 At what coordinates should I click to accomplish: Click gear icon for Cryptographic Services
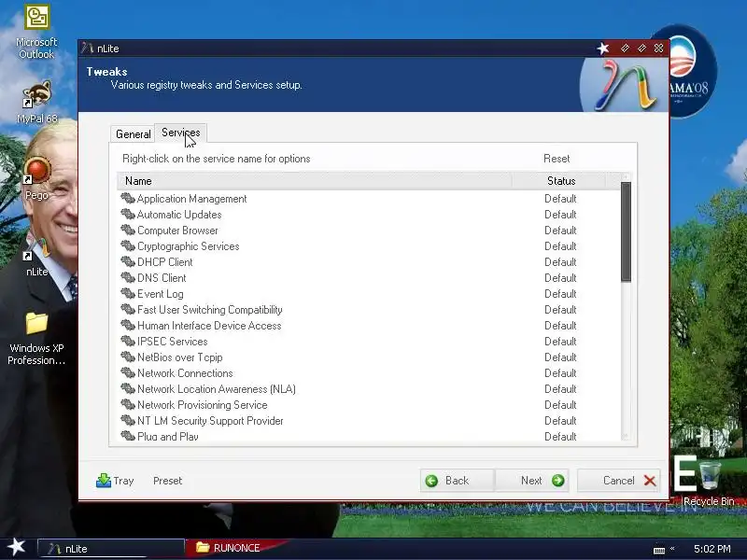click(128, 245)
